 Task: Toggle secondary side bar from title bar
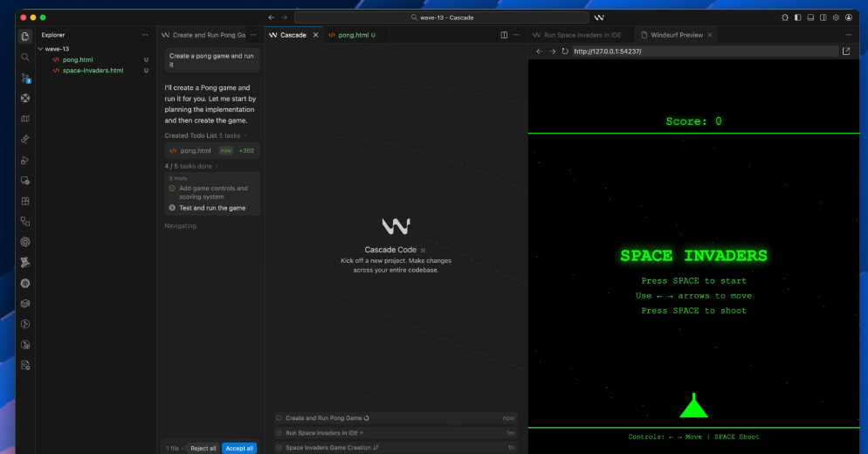[823, 17]
